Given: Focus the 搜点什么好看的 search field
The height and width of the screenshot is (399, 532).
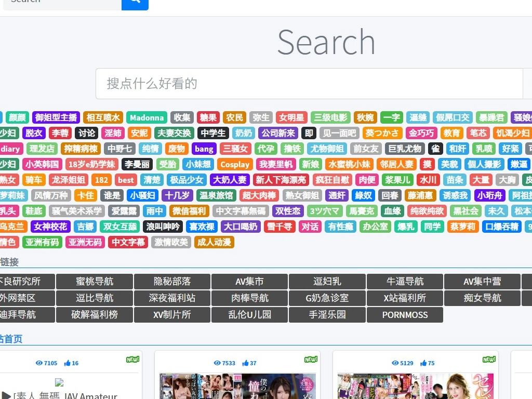Looking at the screenshot, I should pyautogui.click(x=309, y=84).
